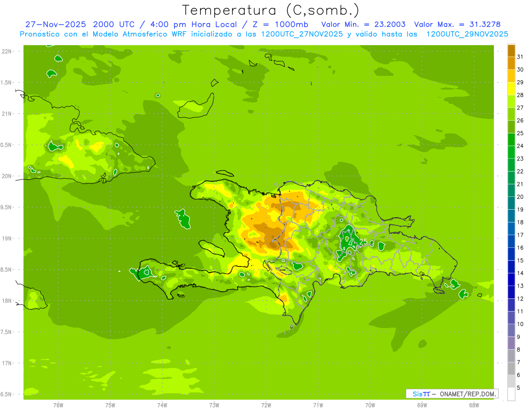Click the "Valor Min. = 23.2003" value

pyautogui.click(x=363, y=24)
